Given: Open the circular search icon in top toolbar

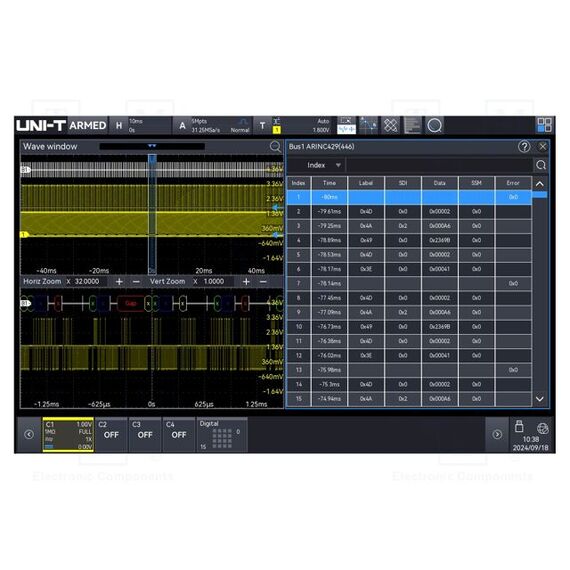Looking at the screenshot, I should pos(434,126).
